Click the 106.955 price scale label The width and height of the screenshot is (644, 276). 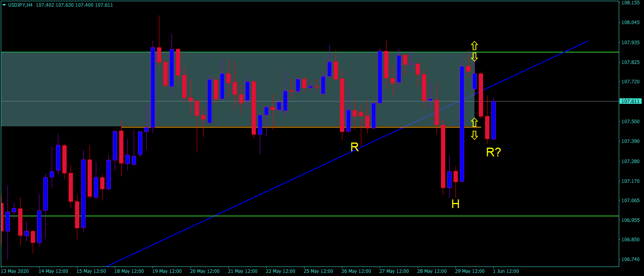coord(630,220)
